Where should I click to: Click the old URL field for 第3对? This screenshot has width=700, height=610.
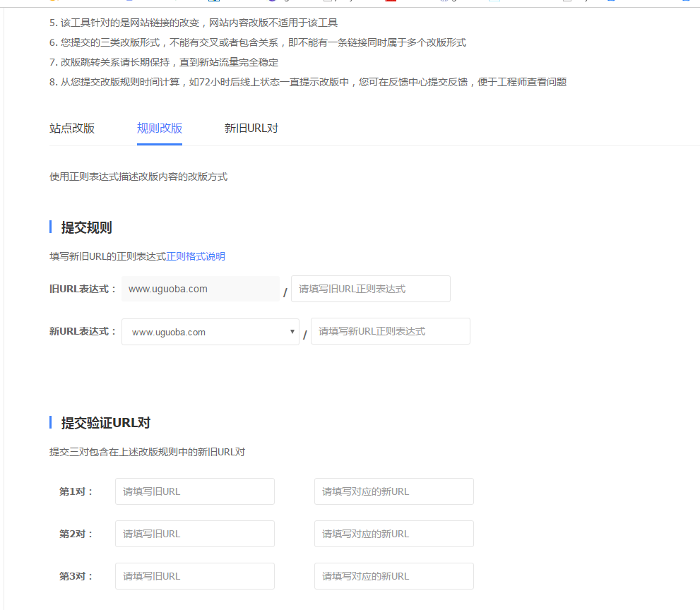click(x=194, y=576)
